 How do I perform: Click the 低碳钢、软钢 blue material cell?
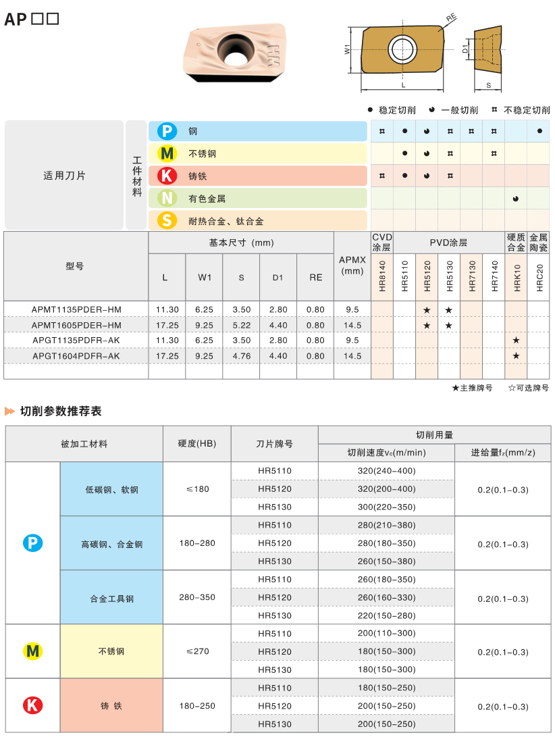(x=112, y=489)
